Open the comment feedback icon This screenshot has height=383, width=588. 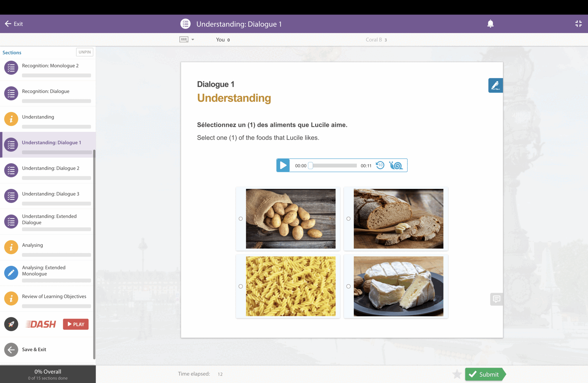click(496, 299)
